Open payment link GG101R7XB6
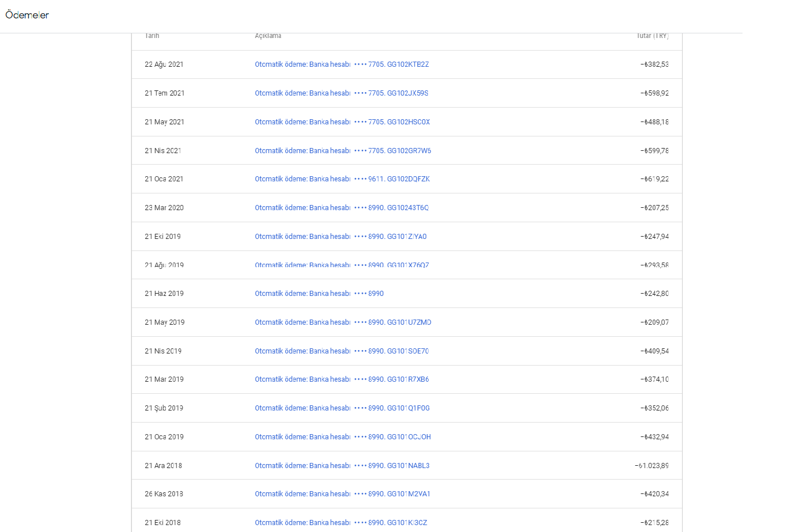This screenshot has height=532, width=803. point(342,379)
